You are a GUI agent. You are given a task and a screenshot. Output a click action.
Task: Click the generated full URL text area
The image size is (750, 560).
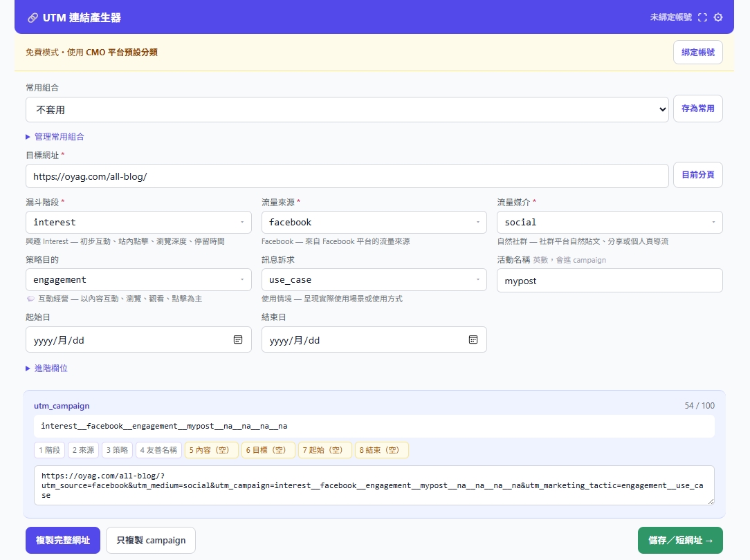coord(374,485)
